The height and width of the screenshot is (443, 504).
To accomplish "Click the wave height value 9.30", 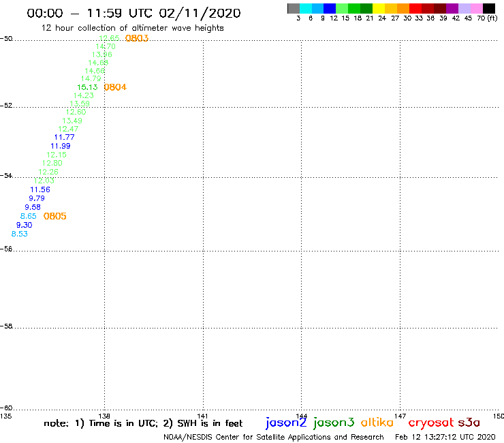I will click(25, 225).
